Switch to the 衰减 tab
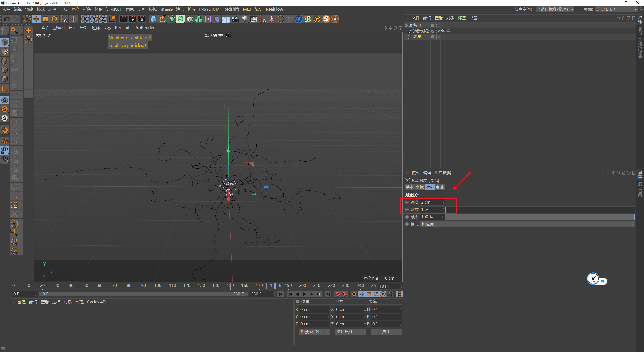Screen dimensions: 644x352 [x=440, y=187]
